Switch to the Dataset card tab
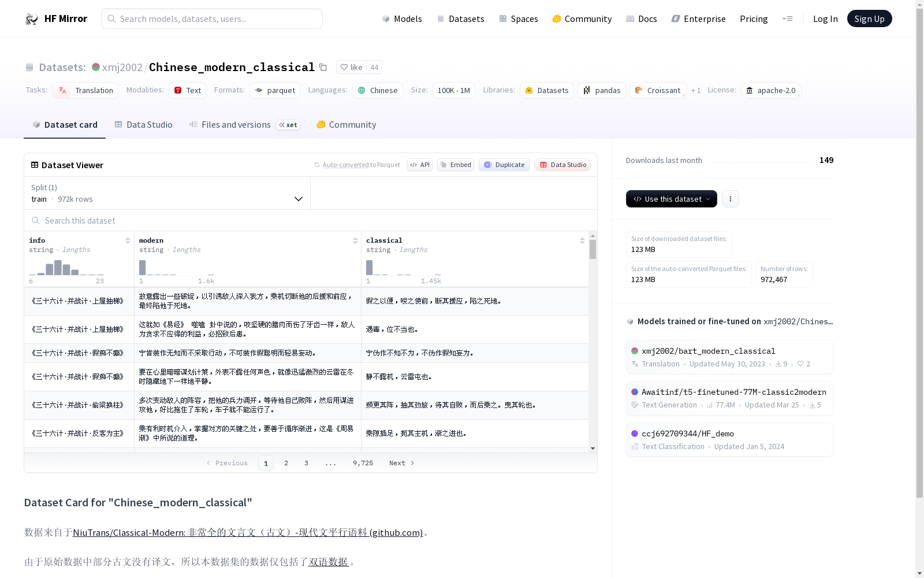The width and height of the screenshot is (924, 578). click(65, 124)
